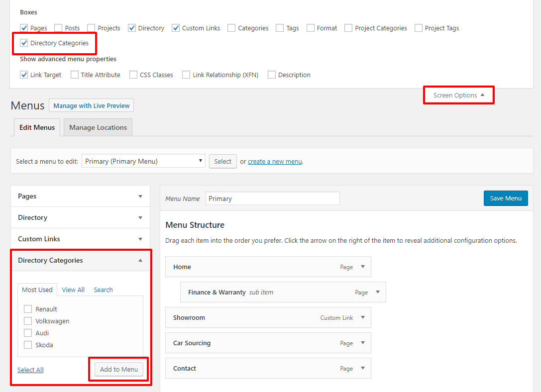Expand the Contact menu item
This screenshot has width=541, height=392.
click(363, 368)
